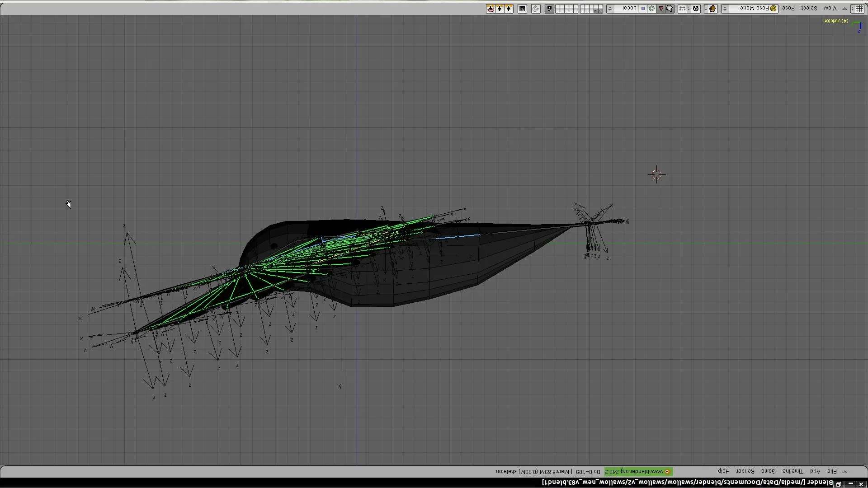Click the 'Bo:0-109' status text
Screen dimensions: 868x488
click(588, 472)
